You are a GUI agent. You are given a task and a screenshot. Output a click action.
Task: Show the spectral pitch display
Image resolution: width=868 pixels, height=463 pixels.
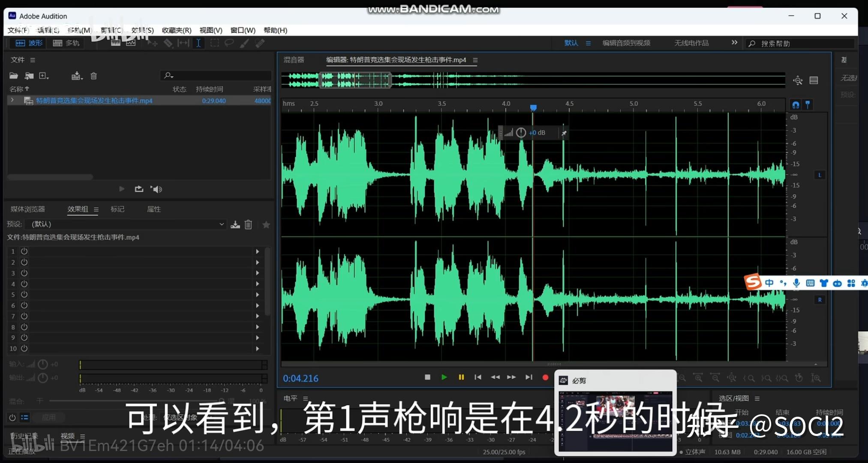tap(131, 43)
